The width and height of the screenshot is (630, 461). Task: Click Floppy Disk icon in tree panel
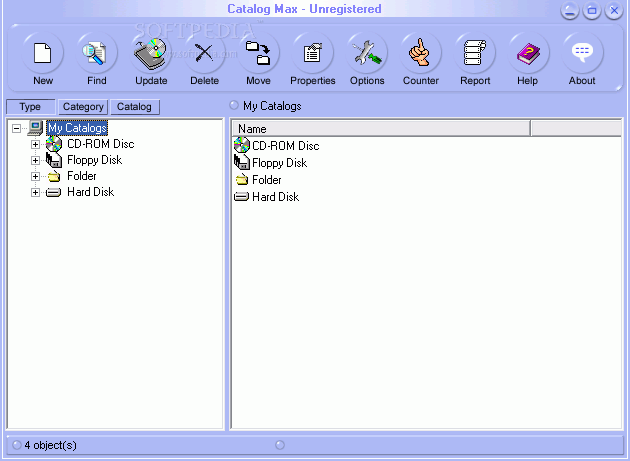pos(53,160)
